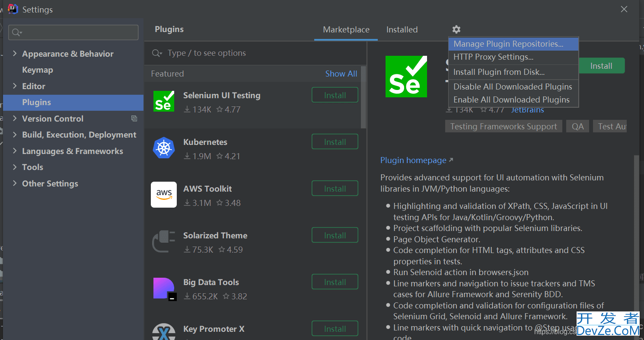Click the QA tag
The image size is (644, 340).
(x=577, y=126)
